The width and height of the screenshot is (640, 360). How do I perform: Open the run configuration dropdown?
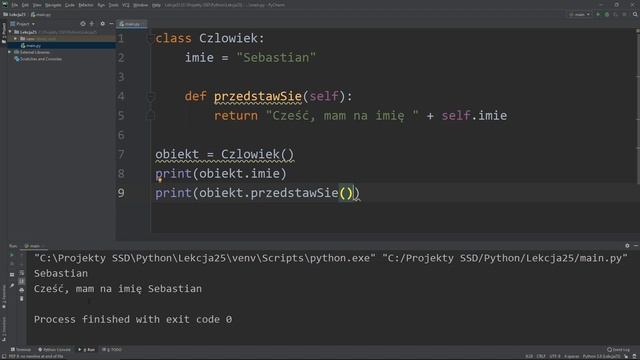coord(580,15)
